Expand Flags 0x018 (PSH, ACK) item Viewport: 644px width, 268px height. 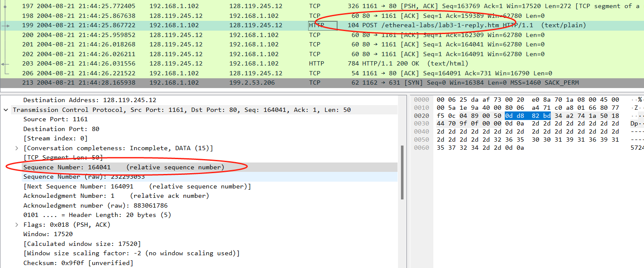17,225
